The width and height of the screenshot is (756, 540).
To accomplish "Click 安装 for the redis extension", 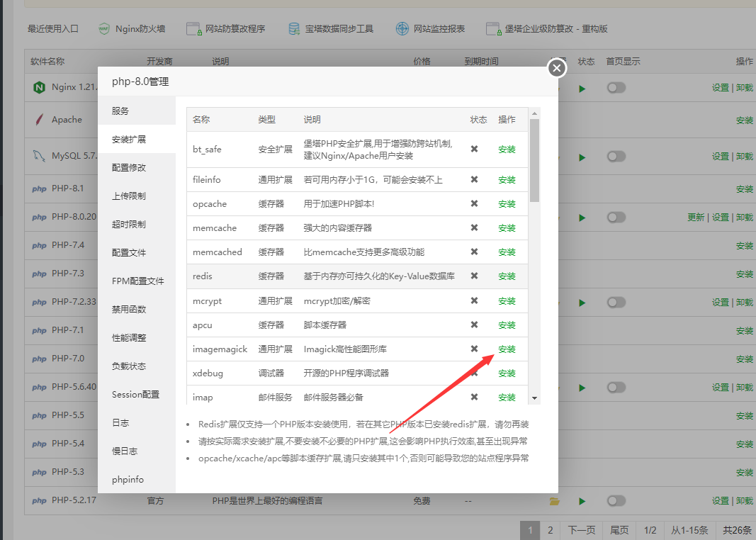I will [507, 276].
